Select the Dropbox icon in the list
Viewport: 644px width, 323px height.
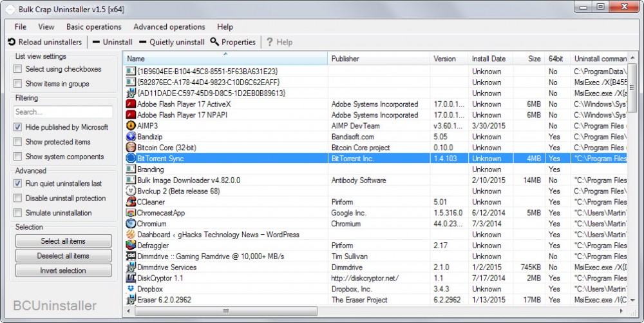(x=130, y=289)
